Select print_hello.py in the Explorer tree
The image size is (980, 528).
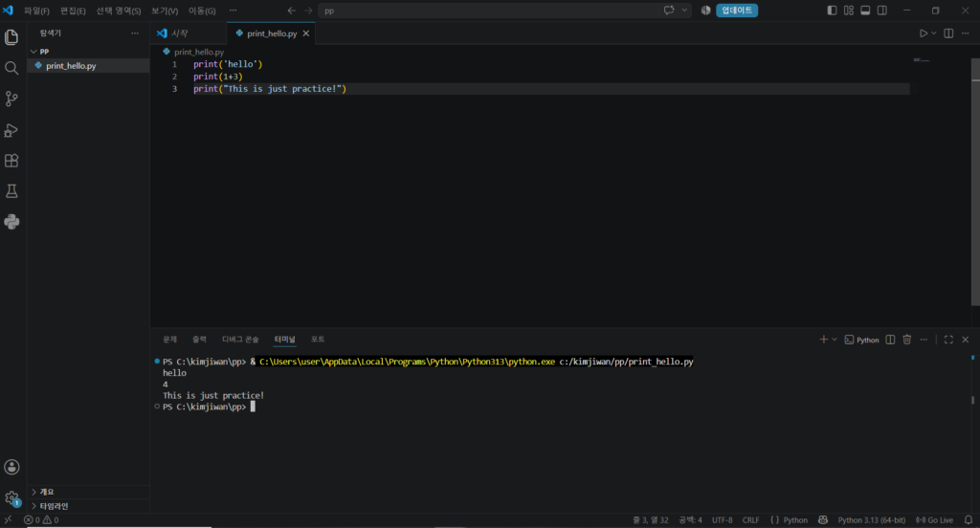[88, 66]
